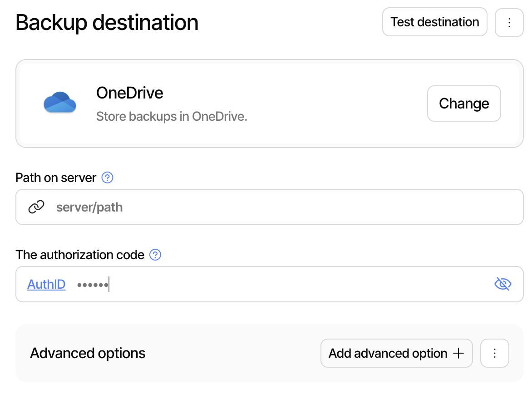Click the link icon in the path field
Screen dimensions: 532x394
coord(36,207)
